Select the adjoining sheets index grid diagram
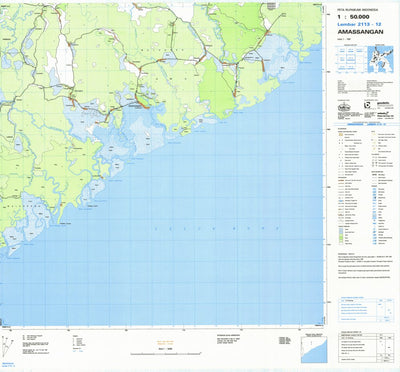 tap(351, 59)
